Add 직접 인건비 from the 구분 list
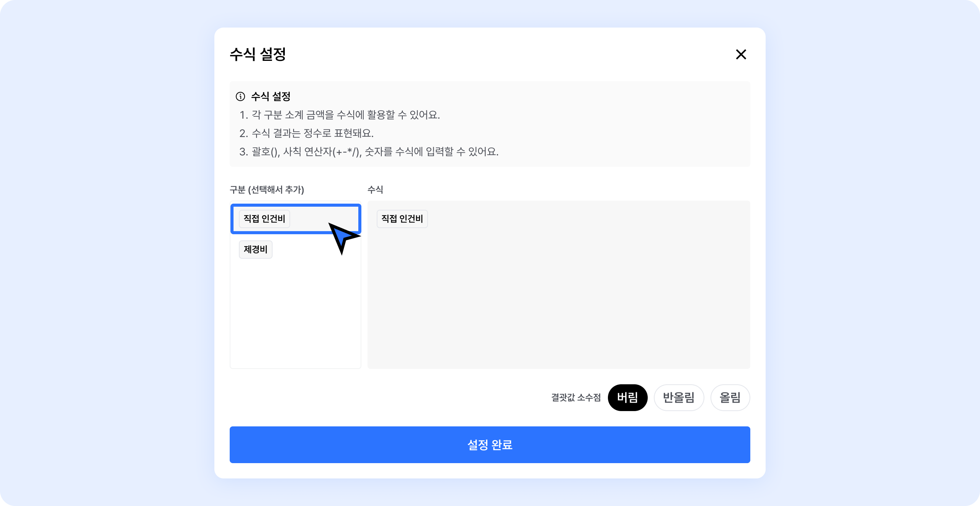Viewport: 980px width, 506px height. tap(264, 219)
